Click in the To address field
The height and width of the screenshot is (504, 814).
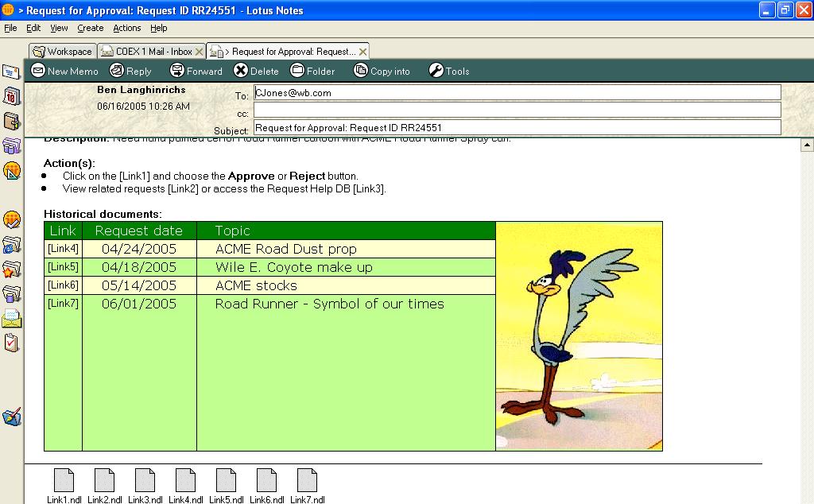pyautogui.click(x=517, y=93)
